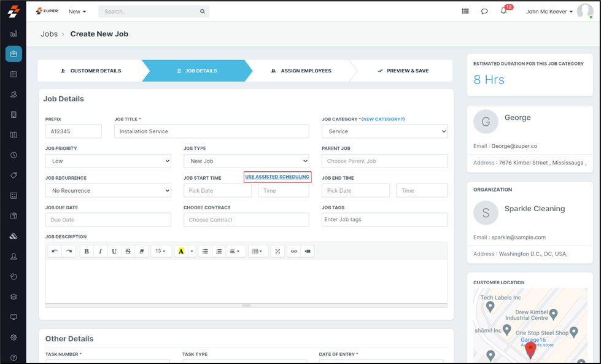
Task: Open the calendar icon in the left sidebar
Action: click(14, 74)
